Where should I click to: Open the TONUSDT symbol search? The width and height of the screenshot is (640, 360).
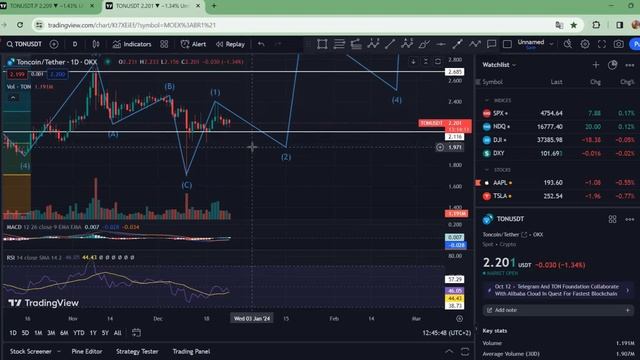[24, 44]
